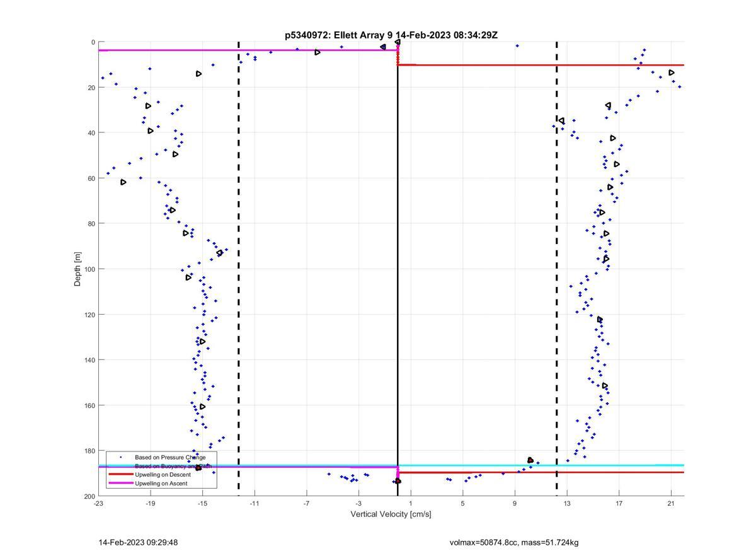
Task: Click the "Vertical Velocity [cm/s]" x-axis label
Action: [x=391, y=514]
